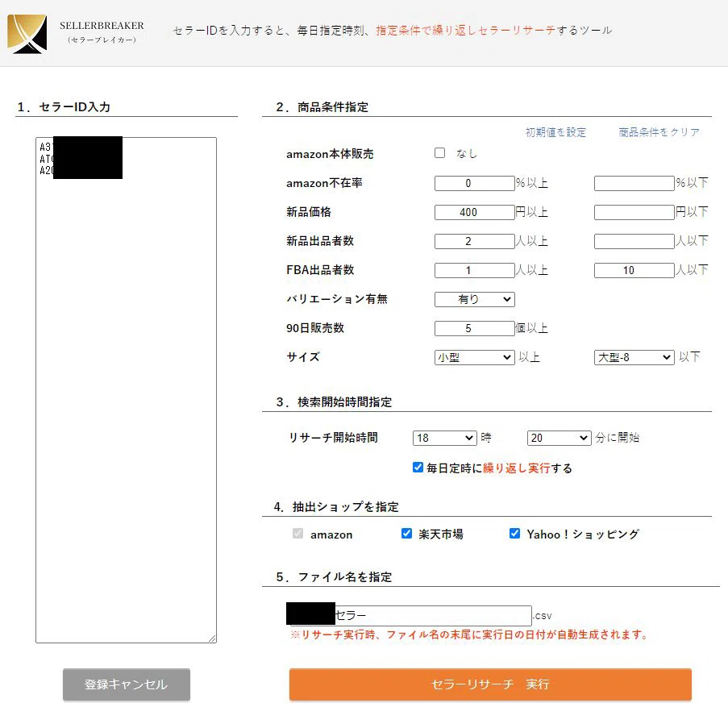Screen dimensions: 728x703
Task: Click the 商品条件をクリア link
Action: point(659,132)
